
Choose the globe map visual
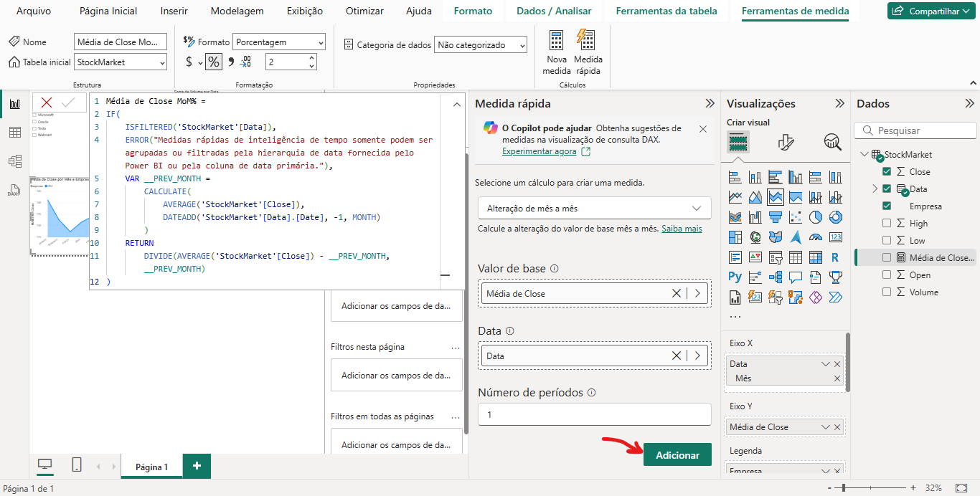point(755,237)
